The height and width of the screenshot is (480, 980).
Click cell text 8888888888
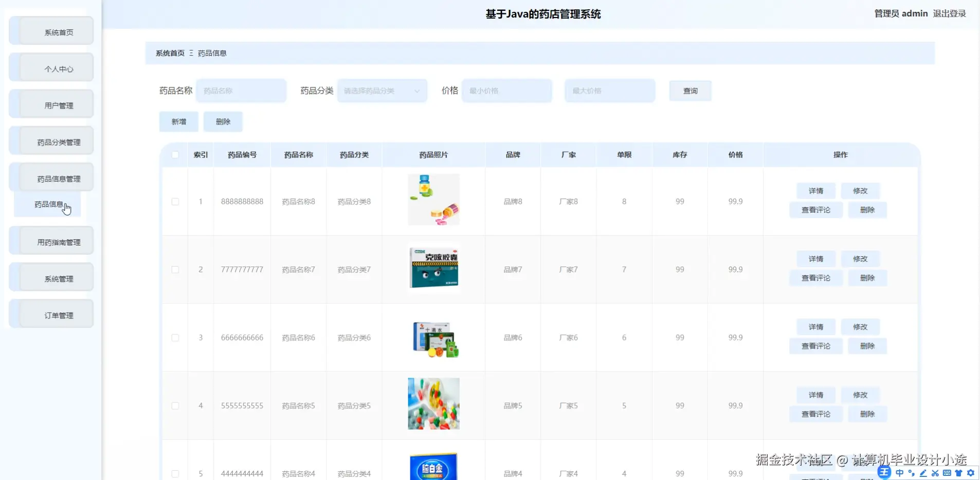tap(242, 202)
